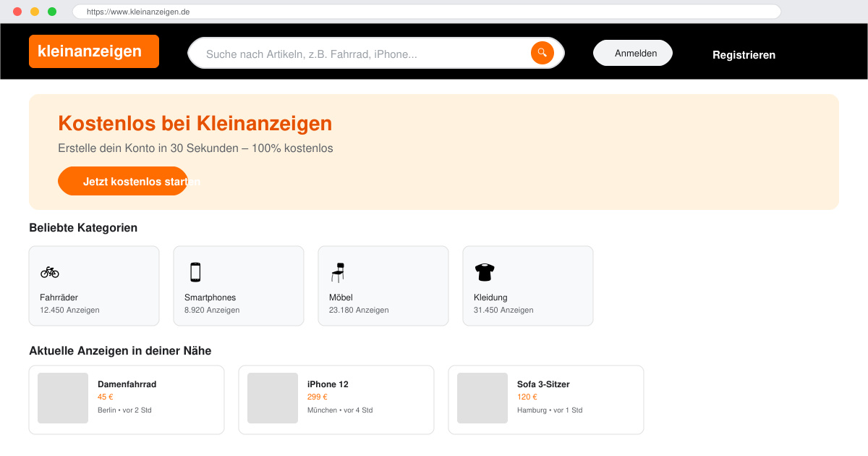Screen dimensions: 868x456
Task: Open the Anmelden login button
Action: click(x=633, y=53)
